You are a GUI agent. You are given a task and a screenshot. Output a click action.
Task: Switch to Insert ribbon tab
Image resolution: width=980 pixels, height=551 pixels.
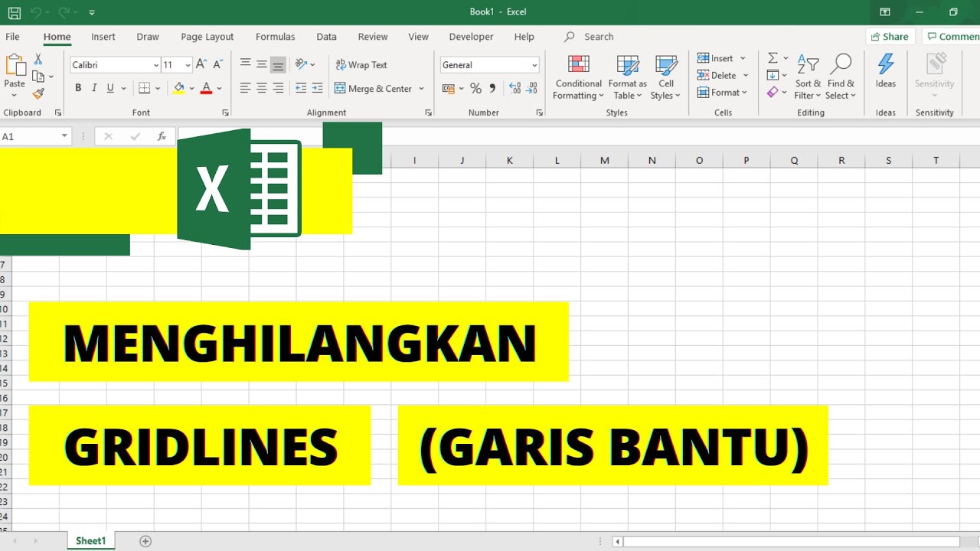(x=103, y=37)
